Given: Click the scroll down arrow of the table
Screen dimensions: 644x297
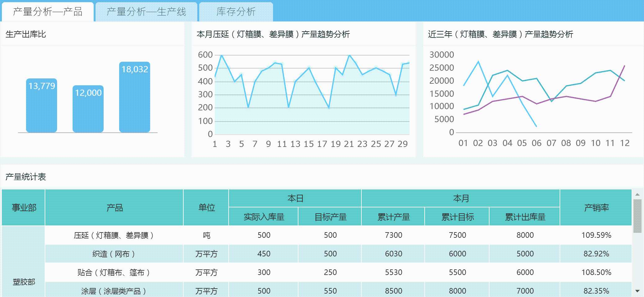Looking at the screenshot, I should tap(637, 291).
